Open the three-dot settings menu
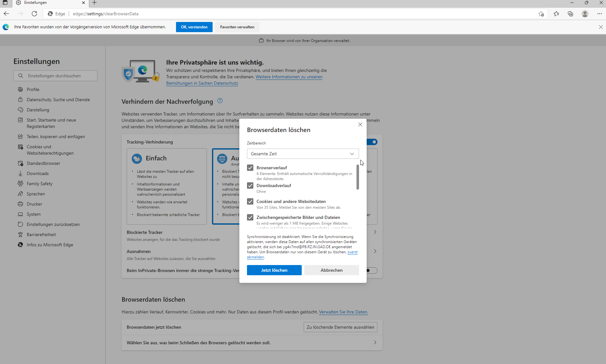 point(600,14)
